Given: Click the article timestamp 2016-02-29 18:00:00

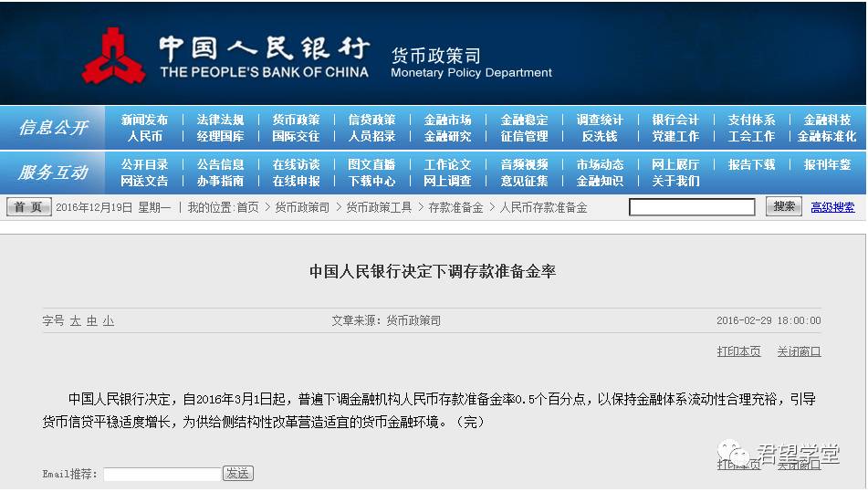Looking at the screenshot, I should pyautogui.click(x=769, y=320).
